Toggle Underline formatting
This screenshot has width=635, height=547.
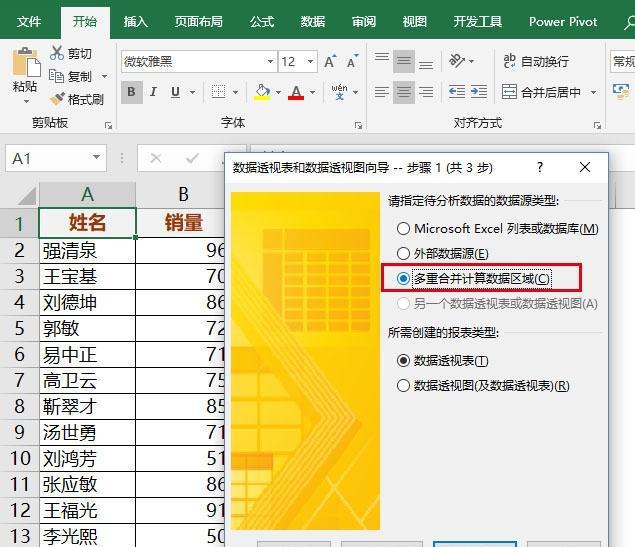coord(175,92)
